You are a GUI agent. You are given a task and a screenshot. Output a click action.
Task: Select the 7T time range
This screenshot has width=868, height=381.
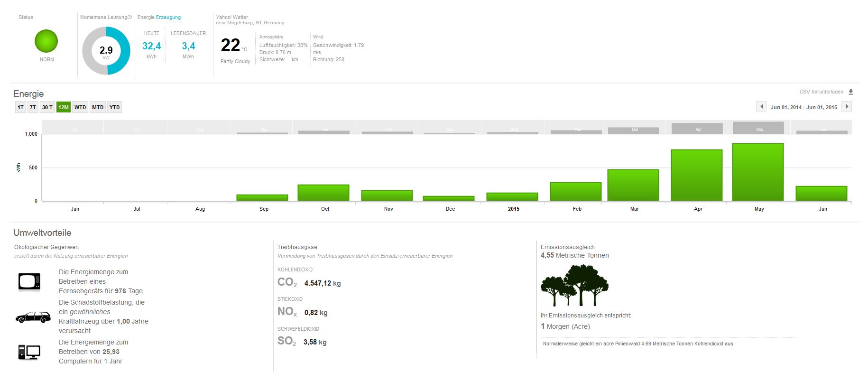tap(33, 107)
